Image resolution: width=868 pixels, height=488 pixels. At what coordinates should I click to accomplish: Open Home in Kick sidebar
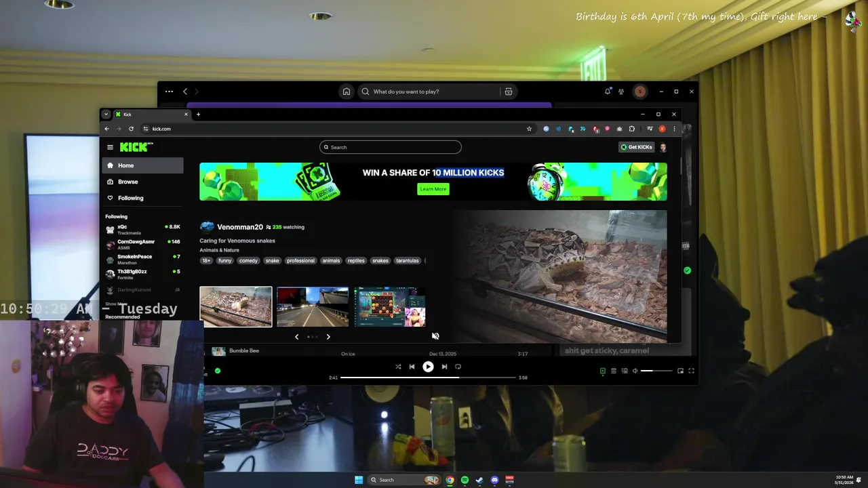pyautogui.click(x=142, y=165)
